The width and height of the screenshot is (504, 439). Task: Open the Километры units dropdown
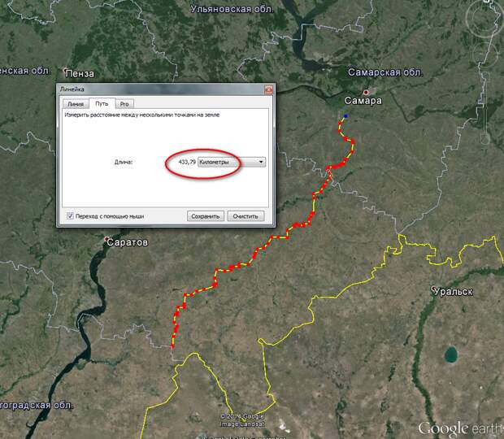[232, 162]
